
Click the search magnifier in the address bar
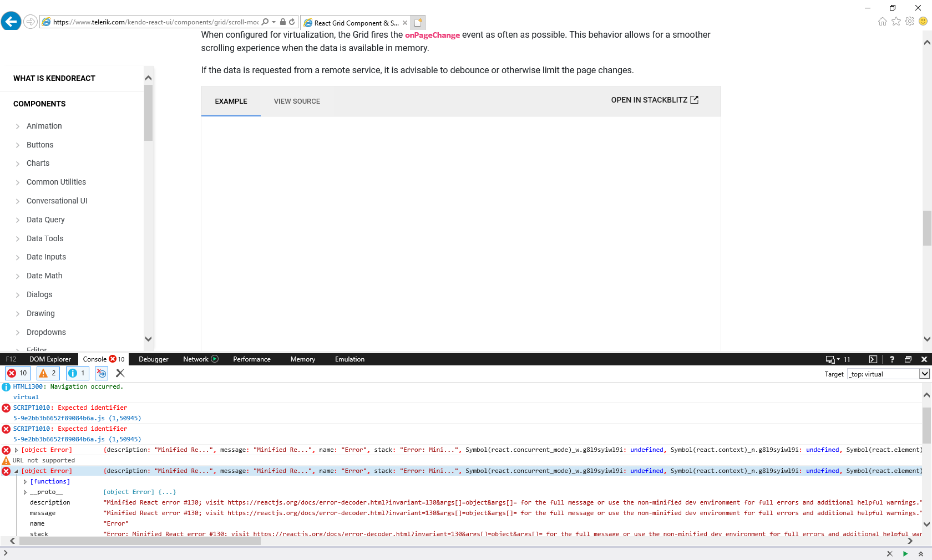click(x=265, y=22)
